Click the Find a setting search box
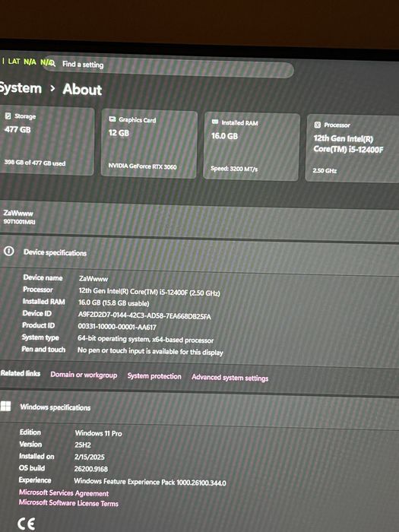Viewport: 399px width, 532px height. click(x=168, y=67)
